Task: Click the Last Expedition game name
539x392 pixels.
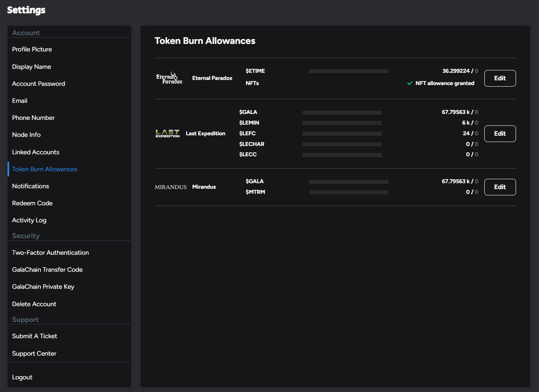Action: 206,133
